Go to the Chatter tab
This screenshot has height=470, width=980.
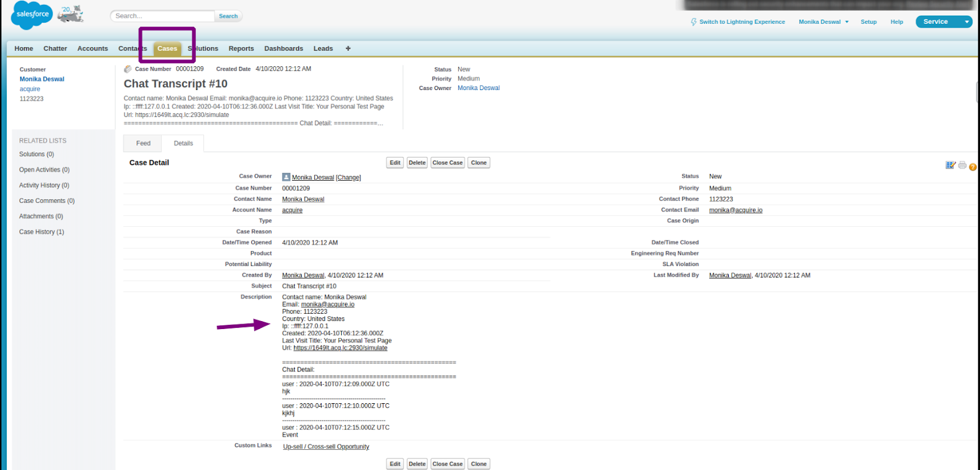pos(55,48)
